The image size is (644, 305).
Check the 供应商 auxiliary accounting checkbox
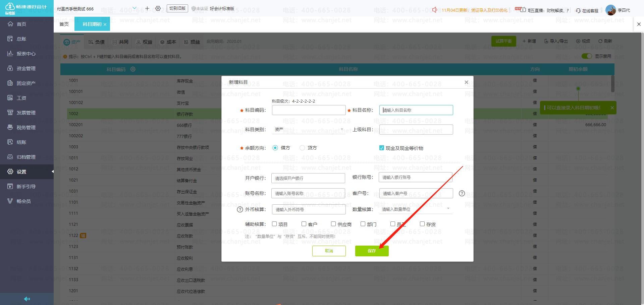coord(333,224)
